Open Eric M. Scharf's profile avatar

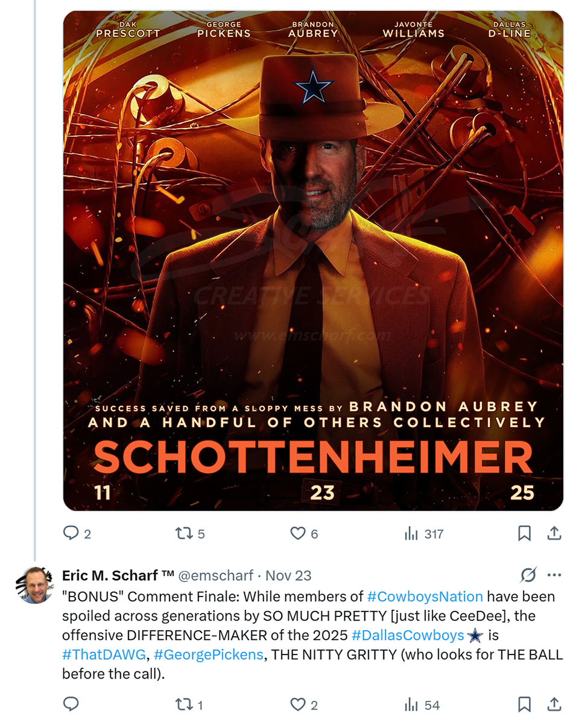pos(34,585)
